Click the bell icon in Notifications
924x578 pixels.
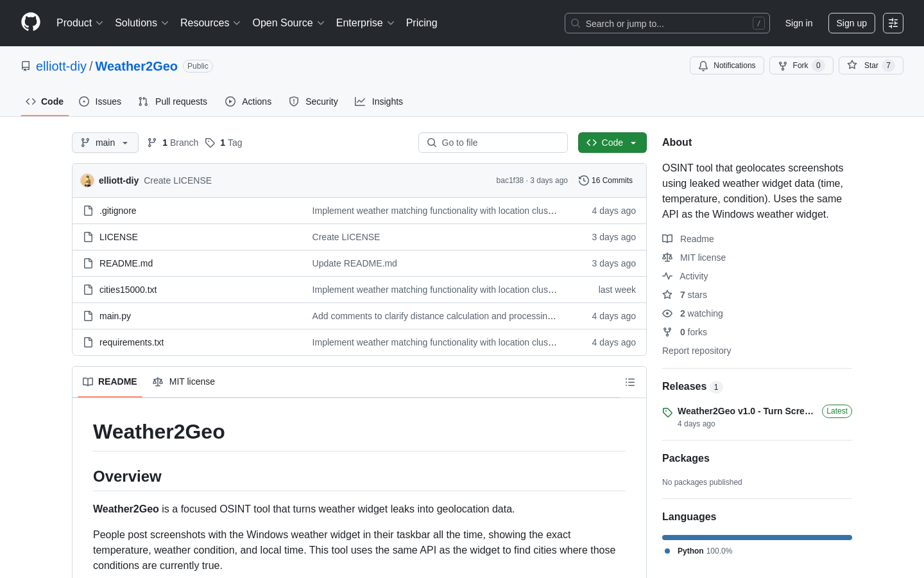tap(703, 66)
